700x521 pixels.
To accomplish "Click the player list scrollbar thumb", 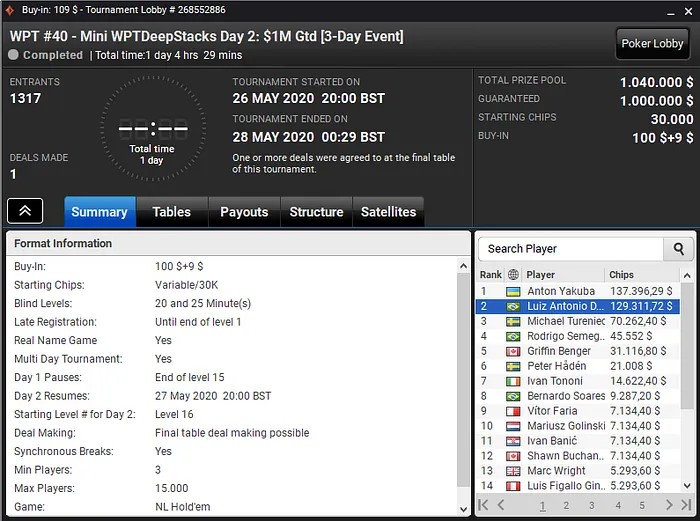I will [687, 346].
